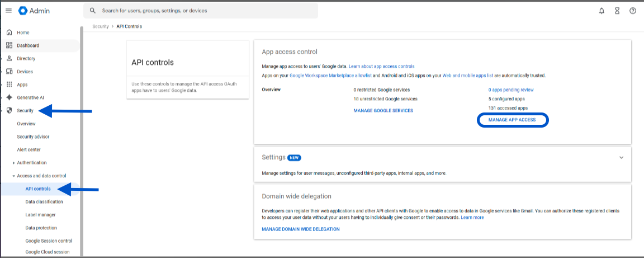Open Dashboard in sidebar
This screenshot has height=258, width=644.
(x=28, y=46)
